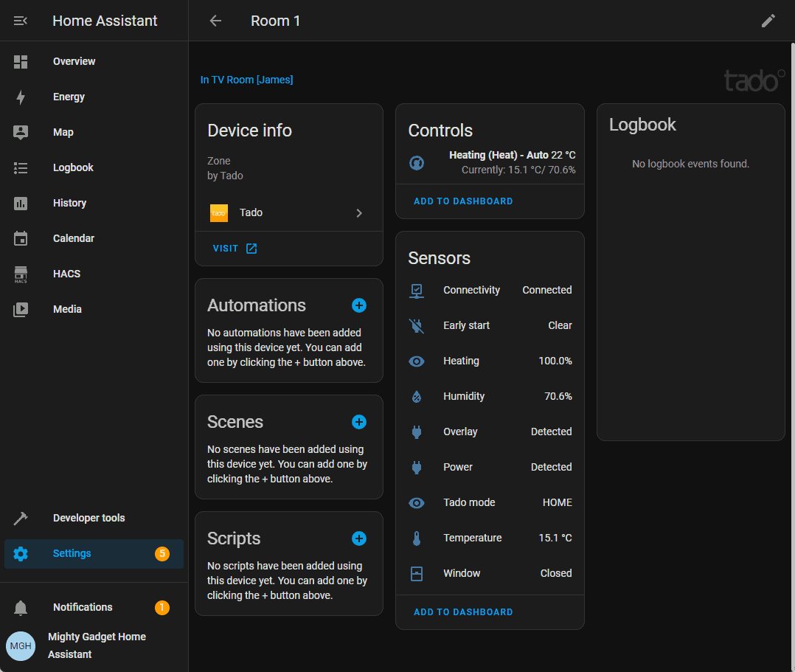The height and width of the screenshot is (672, 795).
Task: Open the Window sensor showing Closed
Action: click(x=490, y=573)
